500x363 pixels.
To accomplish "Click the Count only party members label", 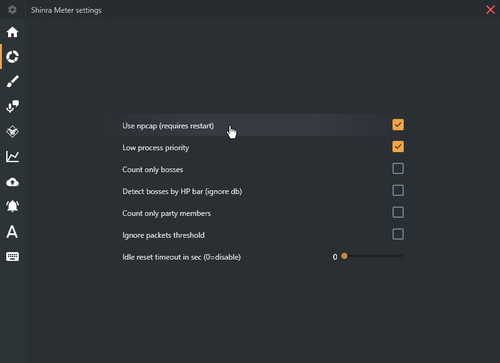I will click(167, 213).
